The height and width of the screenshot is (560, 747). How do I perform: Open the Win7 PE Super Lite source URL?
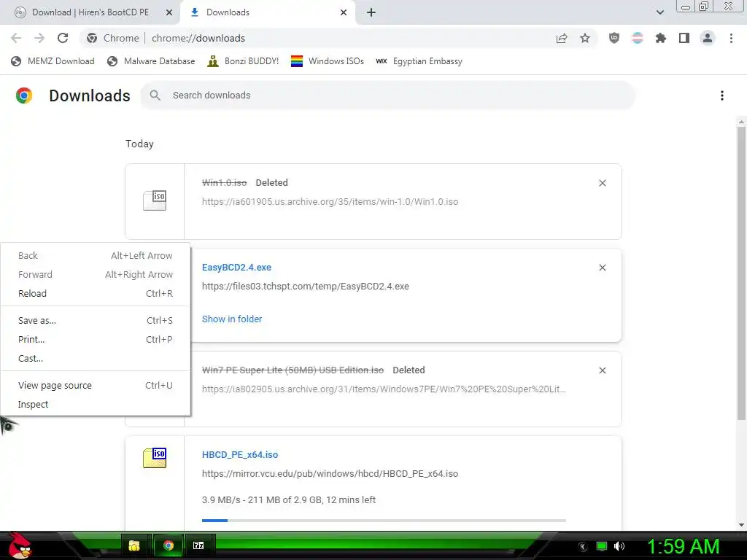coord(384,389)
